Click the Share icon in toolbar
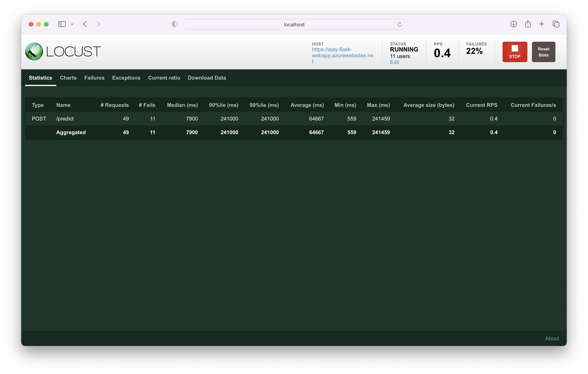The height and width of the screenshot is (374, 588). tap(528, 24)
